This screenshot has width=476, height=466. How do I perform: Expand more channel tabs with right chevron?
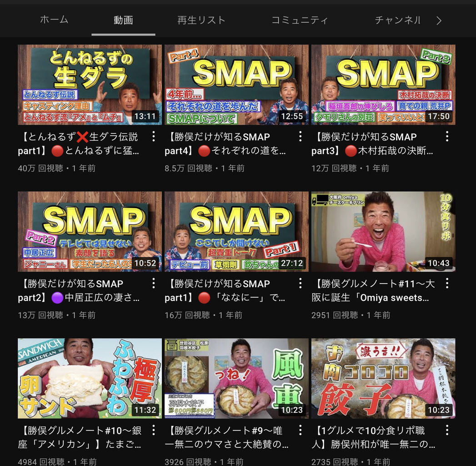(x=439, y=20)
